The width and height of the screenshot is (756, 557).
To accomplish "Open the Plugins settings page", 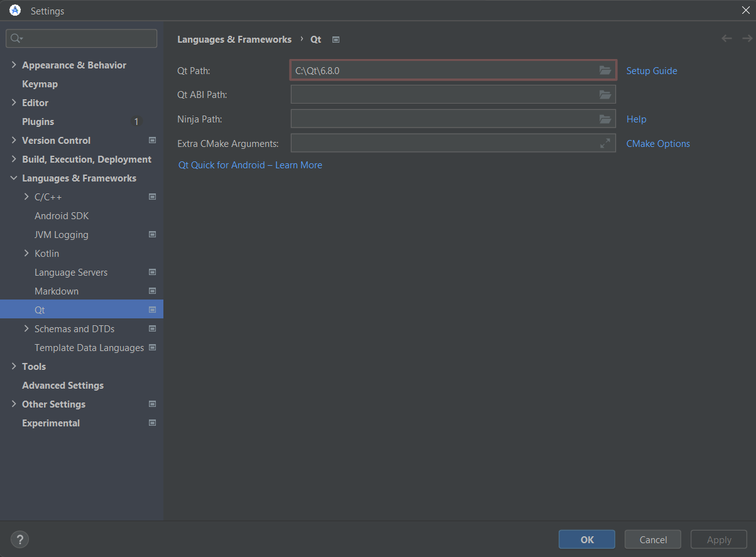I will point(38,122).
